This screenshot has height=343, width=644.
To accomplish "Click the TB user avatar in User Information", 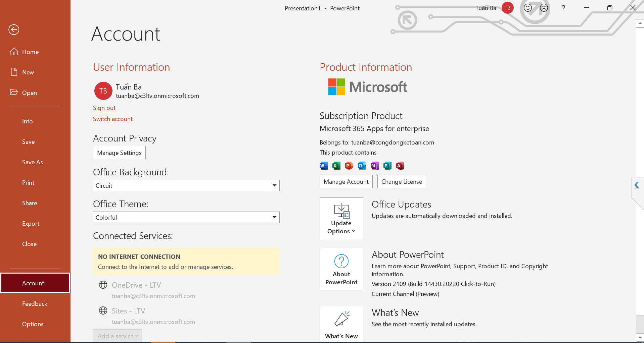I will coord(103,91).
